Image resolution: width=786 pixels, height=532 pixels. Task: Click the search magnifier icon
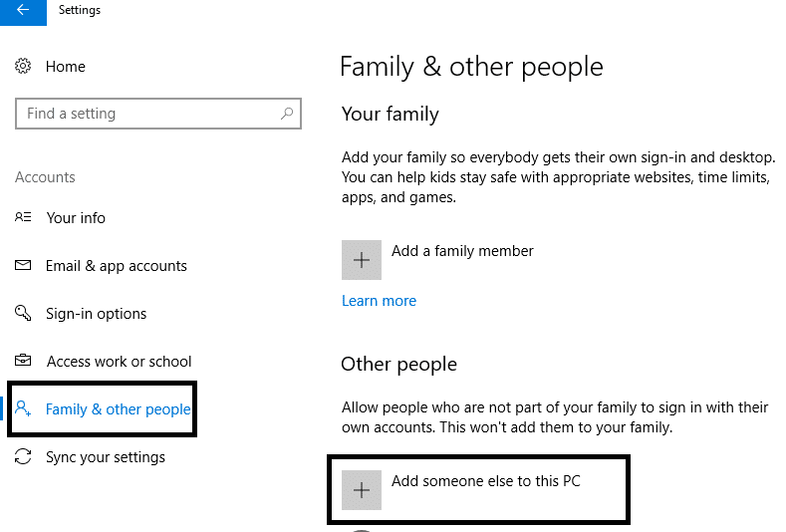[x=287, y=114]
